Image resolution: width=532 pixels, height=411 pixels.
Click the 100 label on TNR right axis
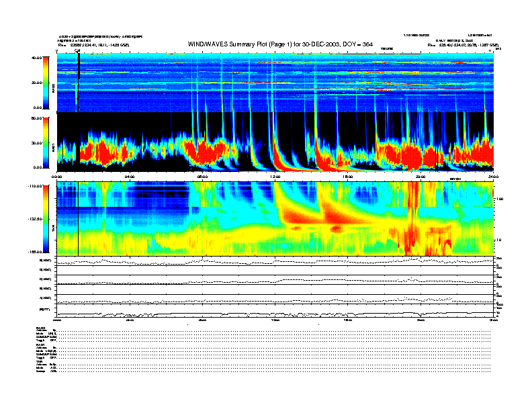[500, 199]
